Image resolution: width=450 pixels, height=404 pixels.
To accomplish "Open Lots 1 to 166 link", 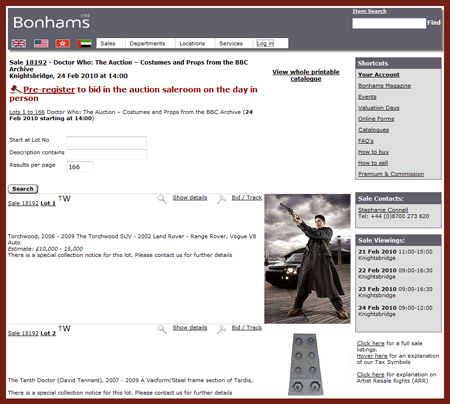I will [27, 112].
